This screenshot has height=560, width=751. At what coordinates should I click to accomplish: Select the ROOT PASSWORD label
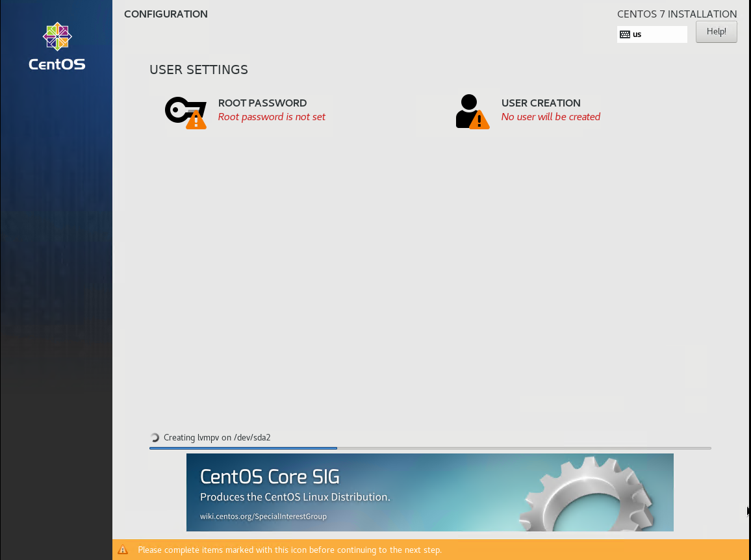(x=262, y=103)
